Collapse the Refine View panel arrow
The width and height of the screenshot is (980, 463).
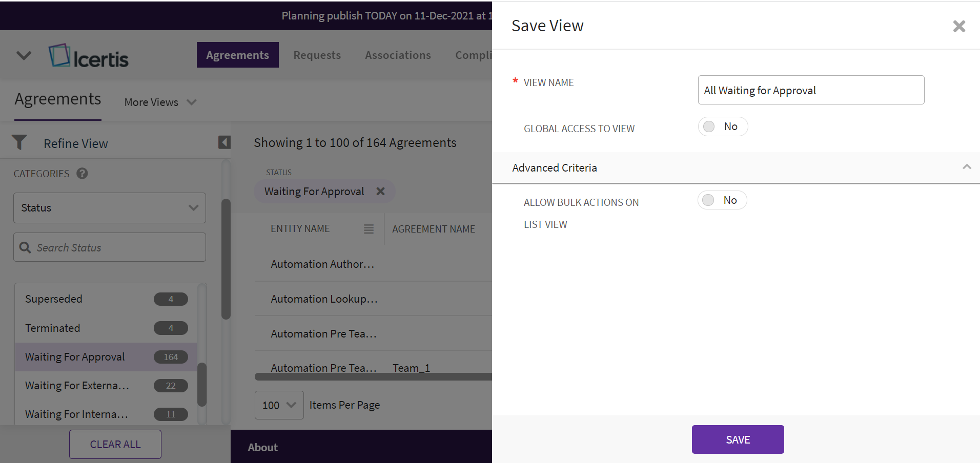tap(224, 142)
